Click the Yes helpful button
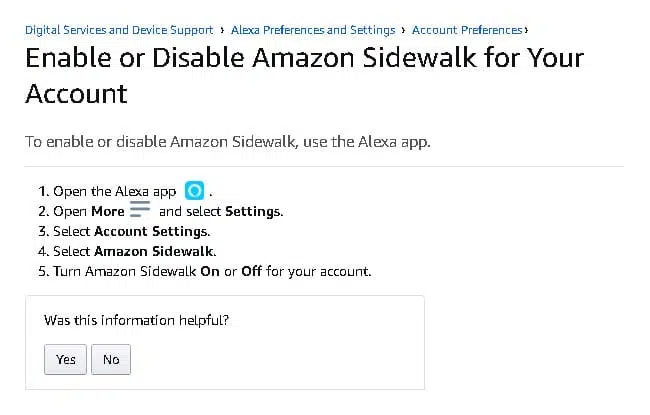 click(x=65, y=359)
